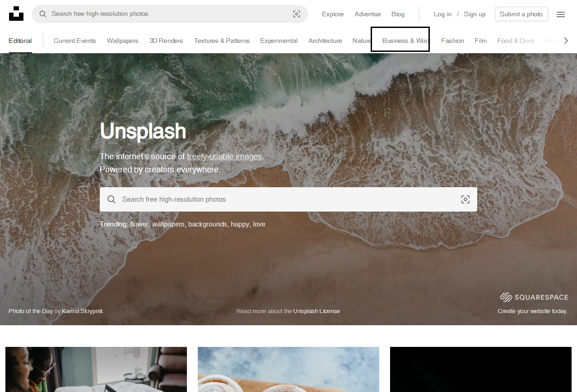Select the Editorial tab

20,41
